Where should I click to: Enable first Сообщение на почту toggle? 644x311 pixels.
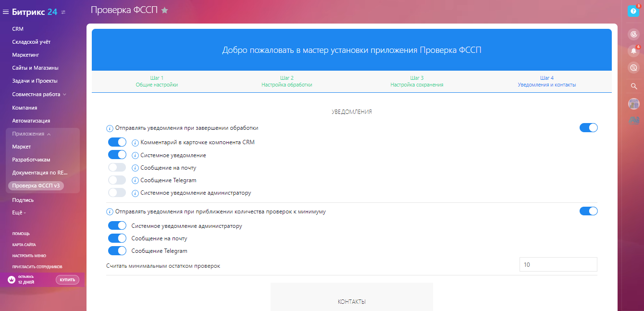coord(117,168)
